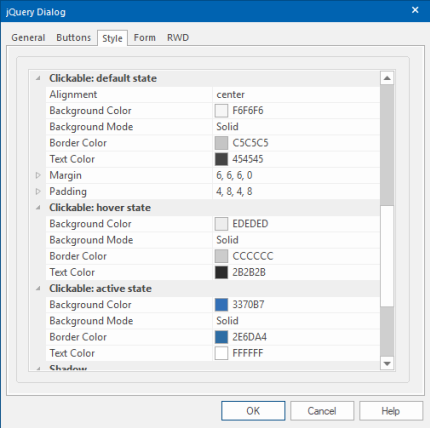Click the scrollbar up arrow

387,78
